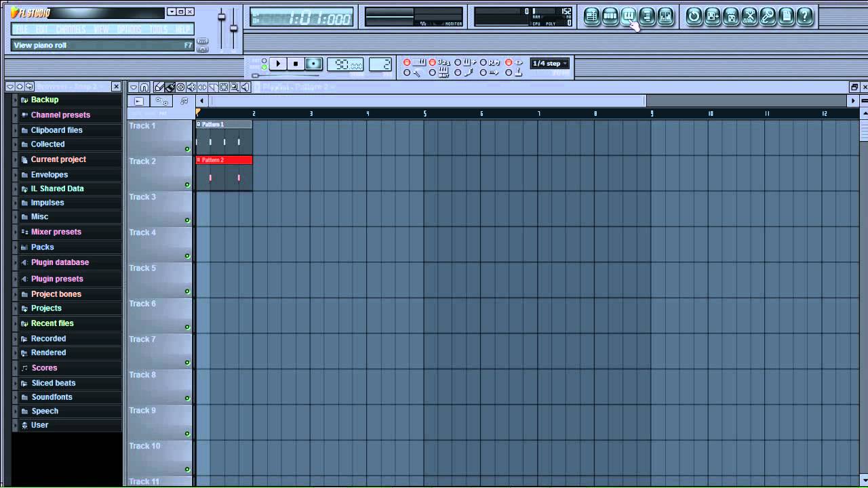Select the Delete tool in playlist toolbar

(x=180, y=87)
